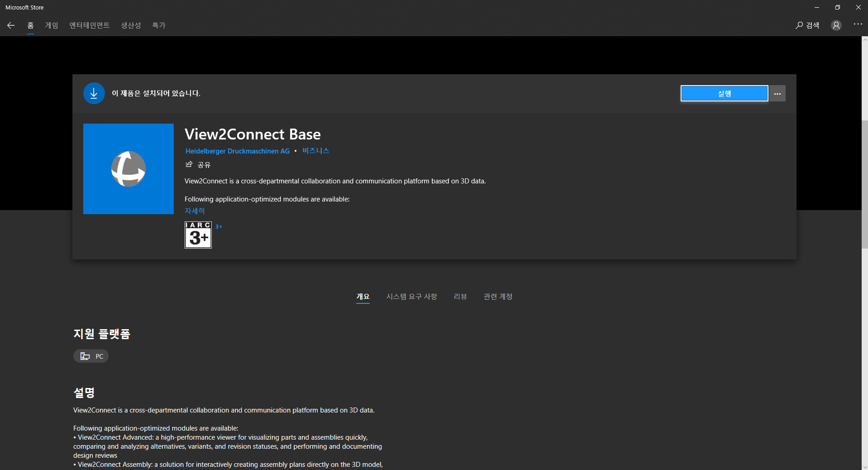
Task: Click the IARC 3+ rating badge
Action: pos(198,235)
